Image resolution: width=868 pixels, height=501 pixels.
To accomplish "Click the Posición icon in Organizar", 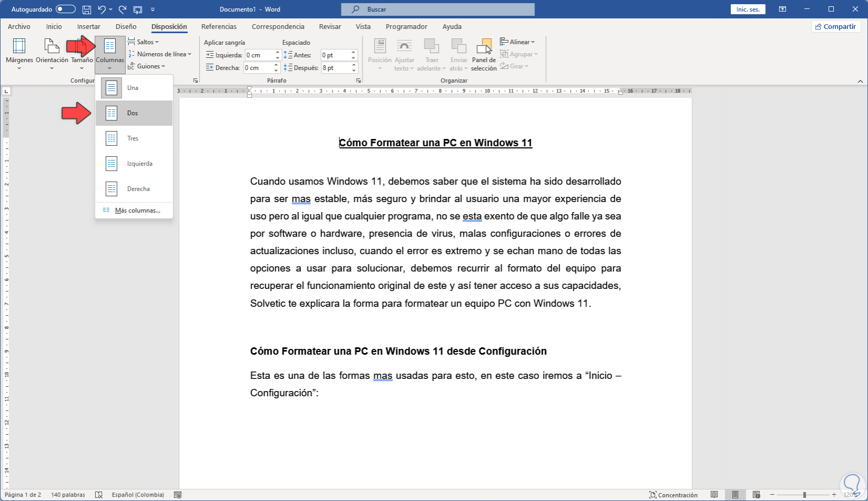I will click(380, 46).
